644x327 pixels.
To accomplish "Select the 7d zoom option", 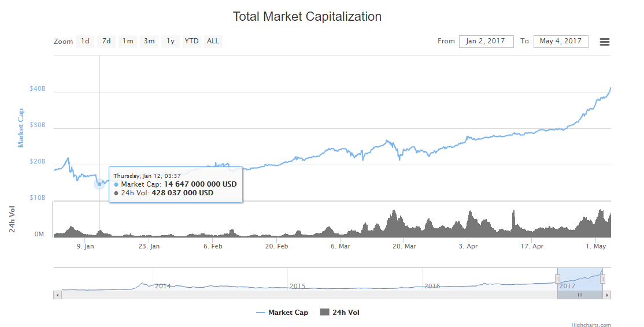I will pyautogui.click(x=106, y=41).
